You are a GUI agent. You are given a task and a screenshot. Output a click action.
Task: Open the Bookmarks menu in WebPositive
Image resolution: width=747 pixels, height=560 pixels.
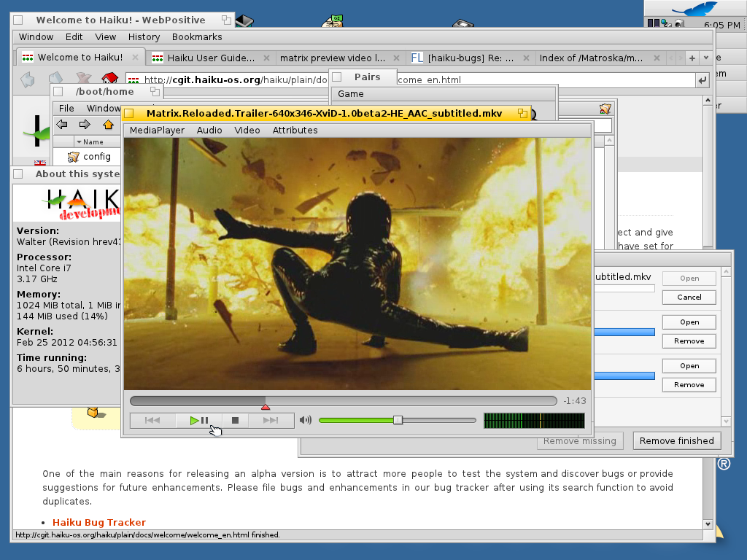(x=197, y=36)
